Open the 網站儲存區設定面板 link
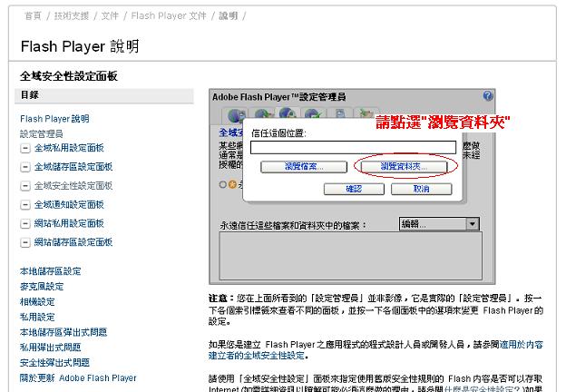Screen dimensions: 566x392 73,242
